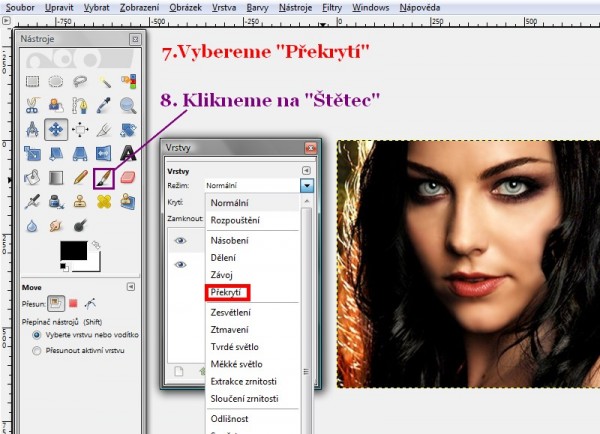Select the Pencil tool
This screenshot has height=434, width=600.
(80, 178)
